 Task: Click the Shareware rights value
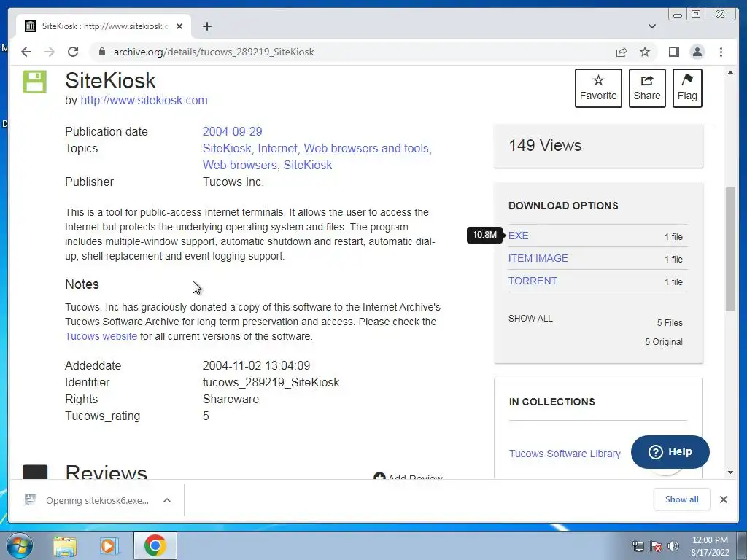[231, 399]
